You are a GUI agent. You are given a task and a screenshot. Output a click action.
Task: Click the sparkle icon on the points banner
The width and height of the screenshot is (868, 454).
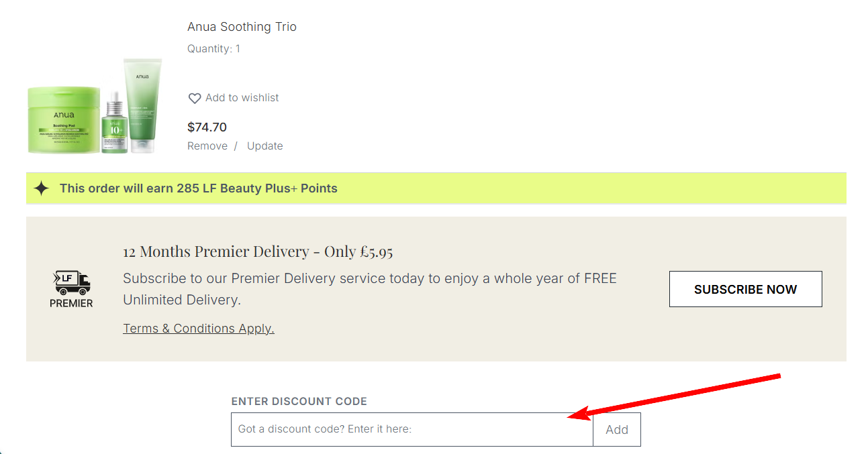point(43,188)
